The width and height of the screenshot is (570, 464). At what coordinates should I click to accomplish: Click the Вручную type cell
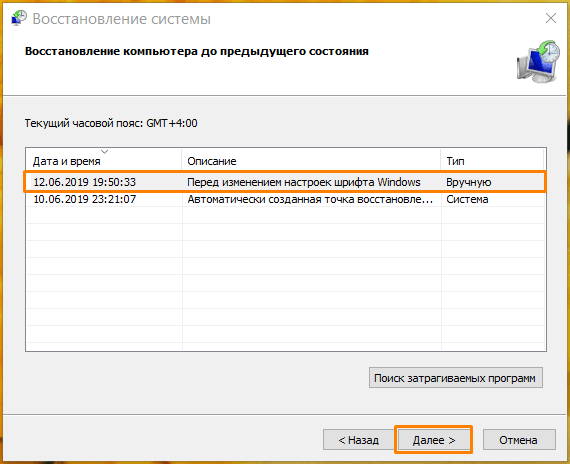coord(469,182)
